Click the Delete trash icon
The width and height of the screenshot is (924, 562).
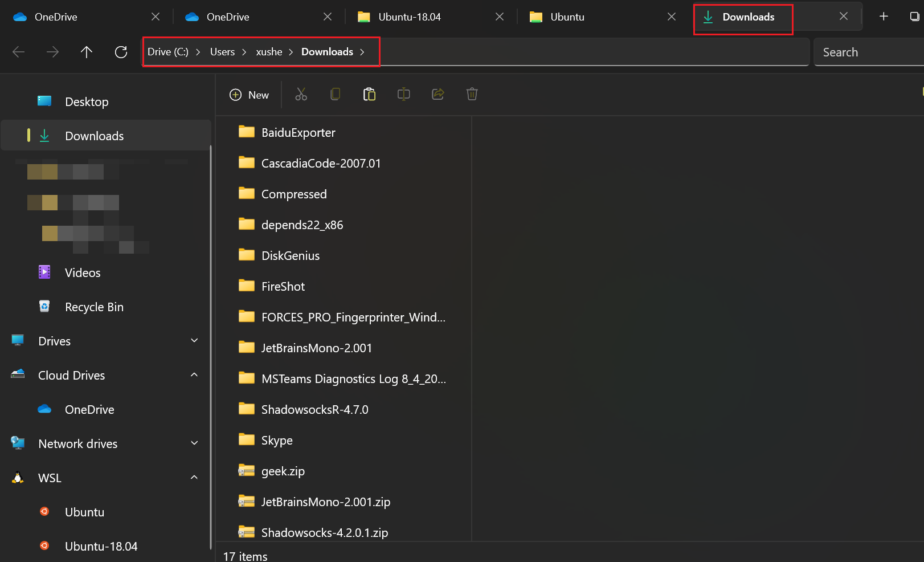(472, 94)
